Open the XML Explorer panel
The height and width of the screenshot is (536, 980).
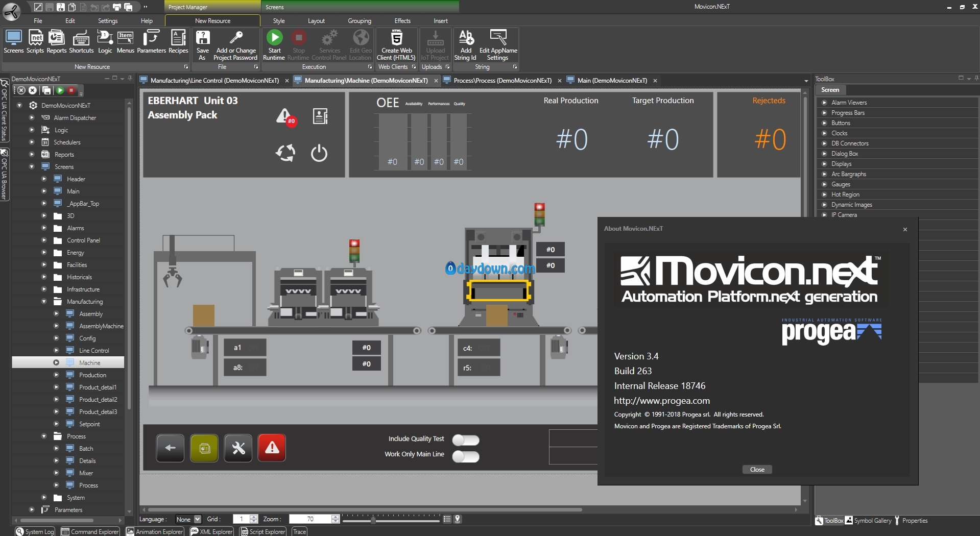(212, 531)
